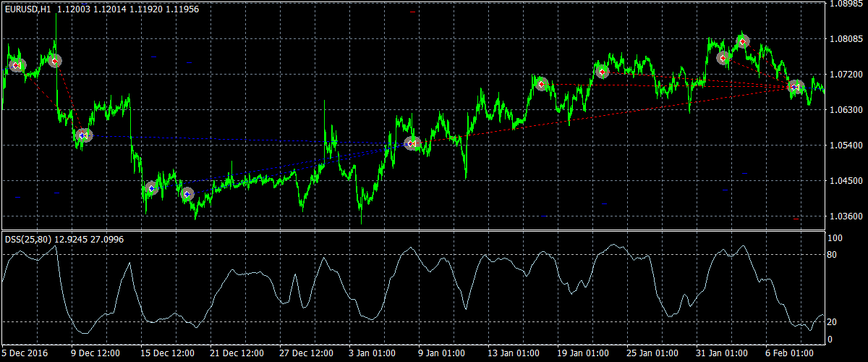Select the second red sell marker before 9 Dec

[54, 61]
